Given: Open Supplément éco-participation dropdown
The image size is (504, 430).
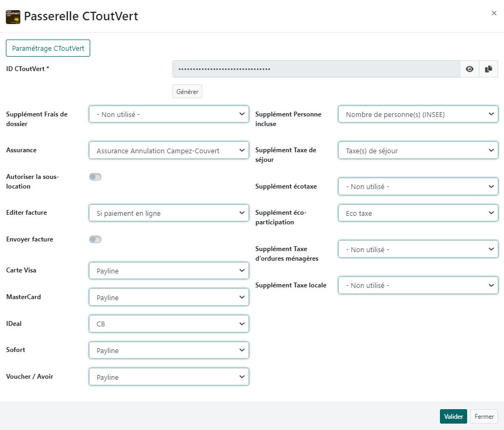Looking at the screenshot, I should click(x=418, y=213).
